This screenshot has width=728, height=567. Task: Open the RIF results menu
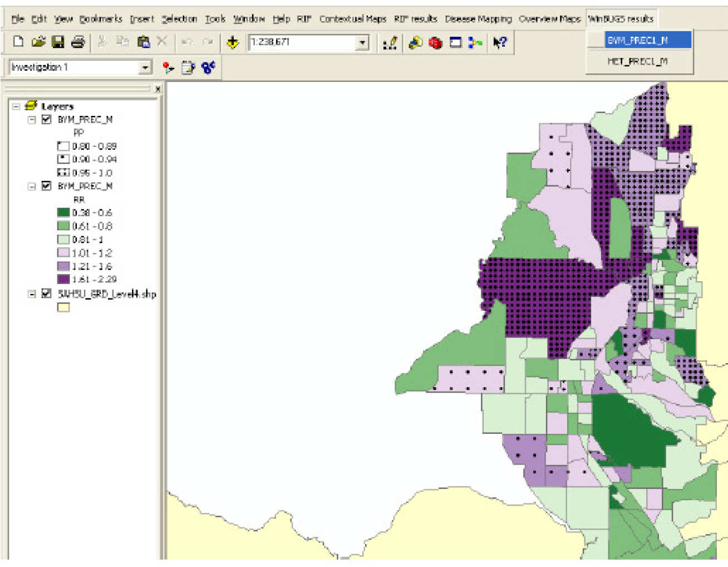pyautogui.click(x=415, y=19)
